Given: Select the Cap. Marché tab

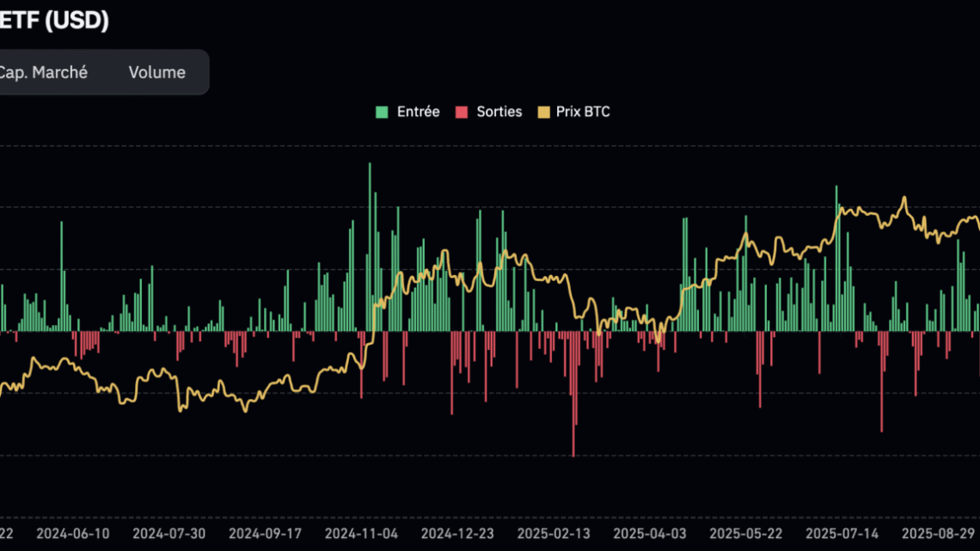Looking at the screenshot, I should pyautogui.click(x=45, y=72).
